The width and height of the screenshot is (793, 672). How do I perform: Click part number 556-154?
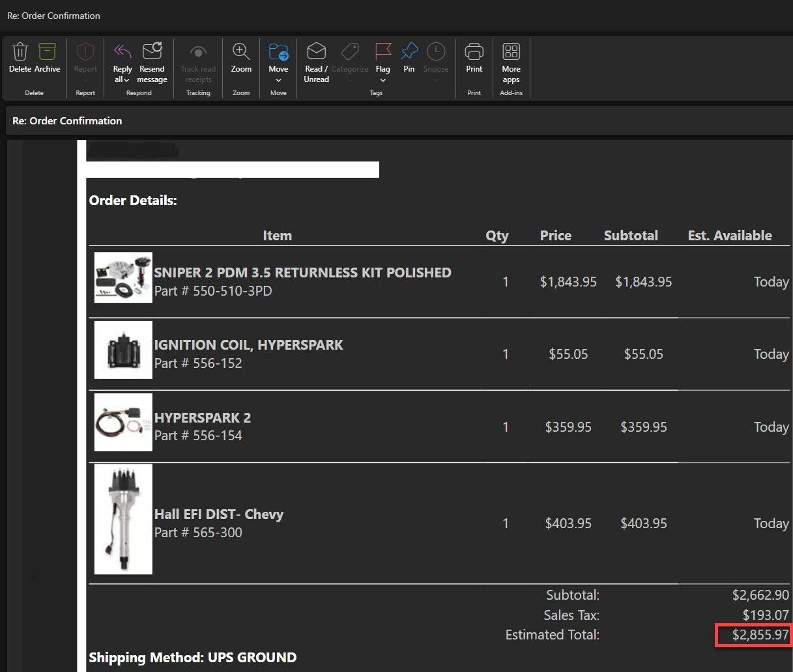pyautogui.click(x=218, y=436)
